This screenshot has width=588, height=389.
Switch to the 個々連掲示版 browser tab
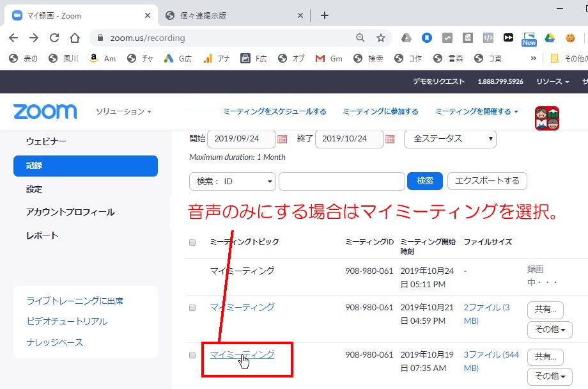click(x=235, y=15)
